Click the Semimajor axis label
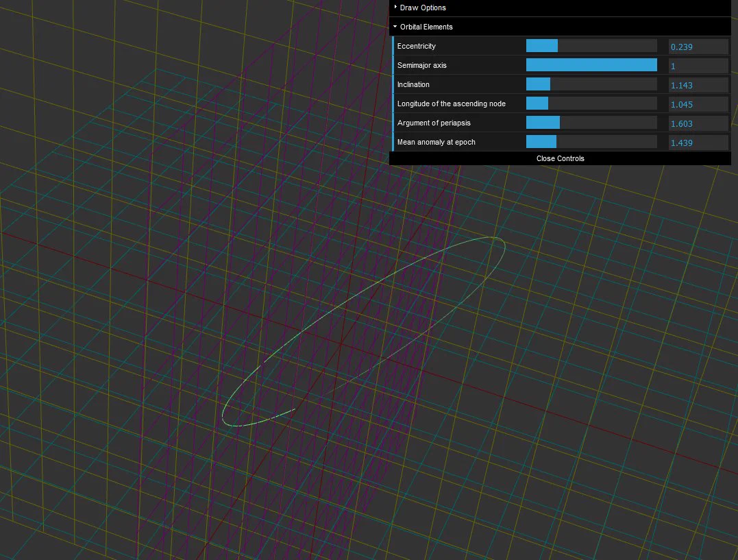The height and width of the screenshot is (560, 738). [421, 66]
